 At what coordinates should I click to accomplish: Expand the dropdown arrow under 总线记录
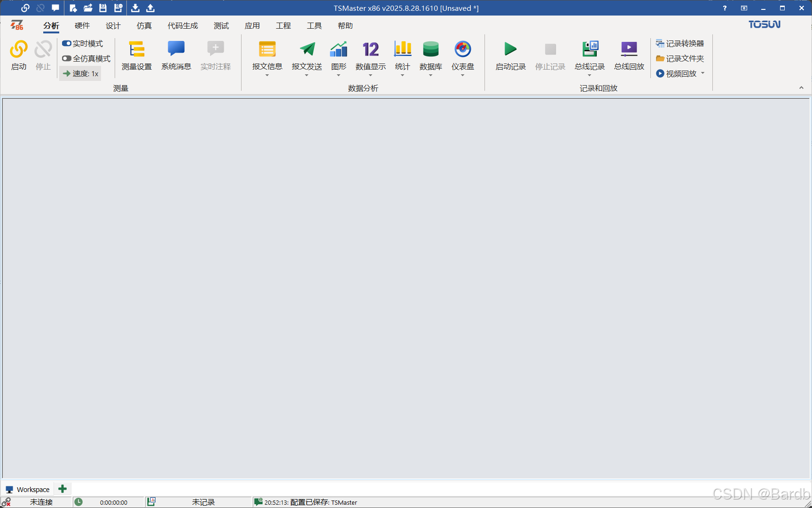tap(589, 75)
